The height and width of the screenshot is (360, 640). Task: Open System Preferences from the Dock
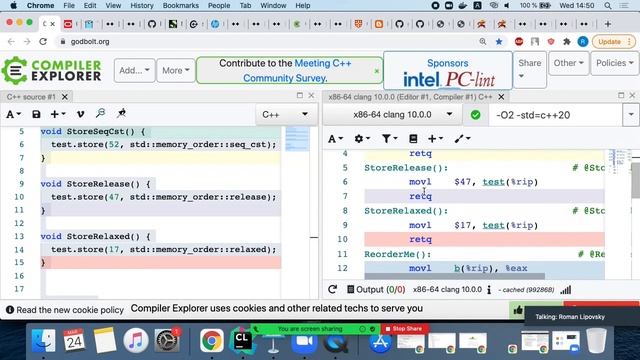(167, 341)
